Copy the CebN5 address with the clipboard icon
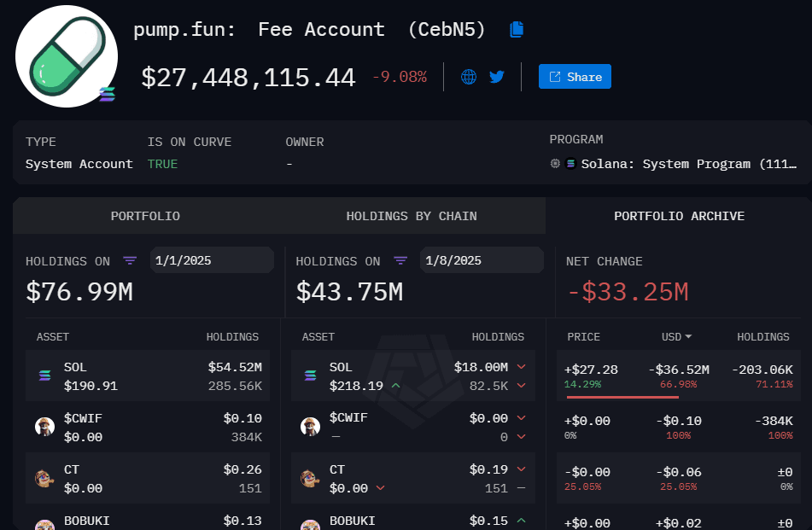The width and height of the screenshot is (812, 530). point(517,30)
